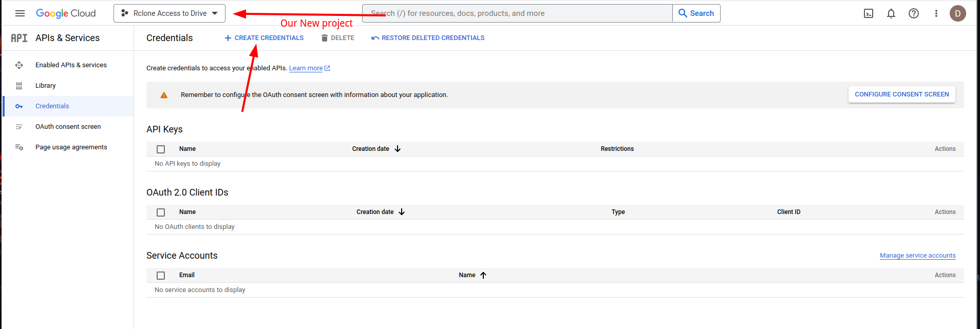Click the Credentials page title
The width and height of the screenshot is (980, 329).
click(x=169, y=38)
